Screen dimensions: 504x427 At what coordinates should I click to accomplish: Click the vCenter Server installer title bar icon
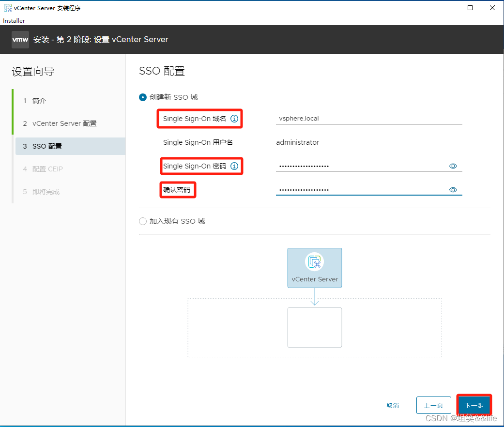click(8, 8)
